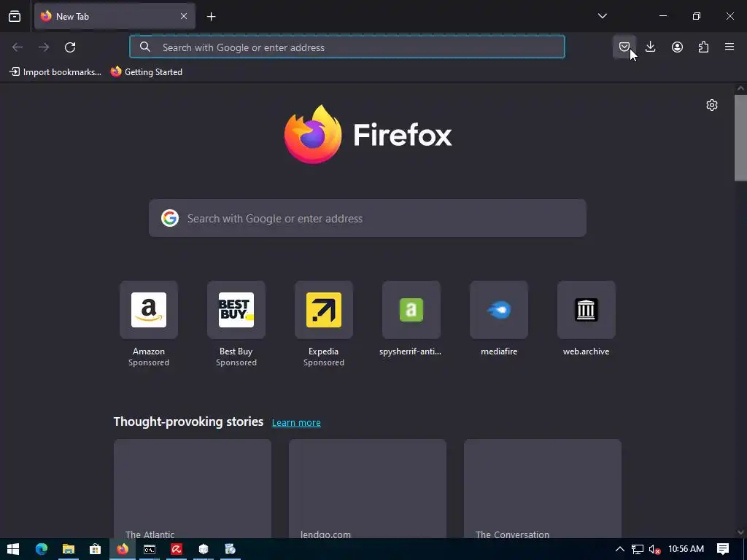
Task: Click the page vertical scrollbar thumb
Action: (x=740, y=138)
